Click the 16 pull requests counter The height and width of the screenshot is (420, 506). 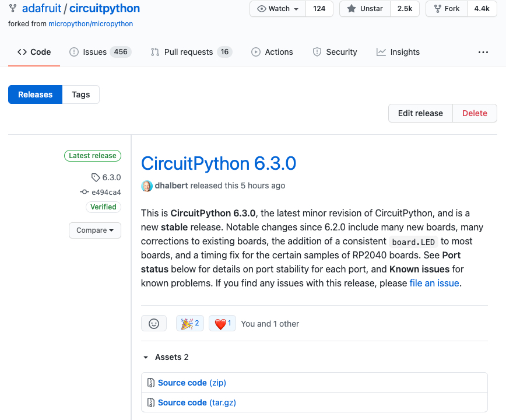coord(224,52)
